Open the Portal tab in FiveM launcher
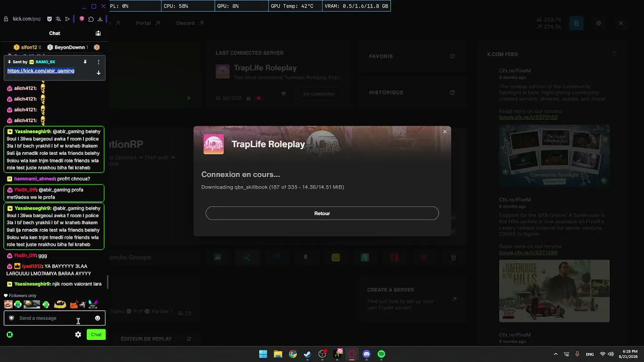The image size is (644, 362). 148,23
